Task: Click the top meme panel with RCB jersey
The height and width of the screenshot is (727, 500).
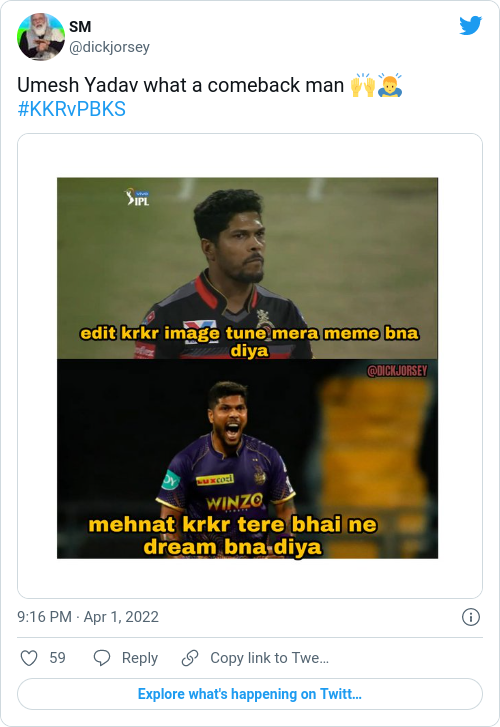Action: click(x=248, y=268)
